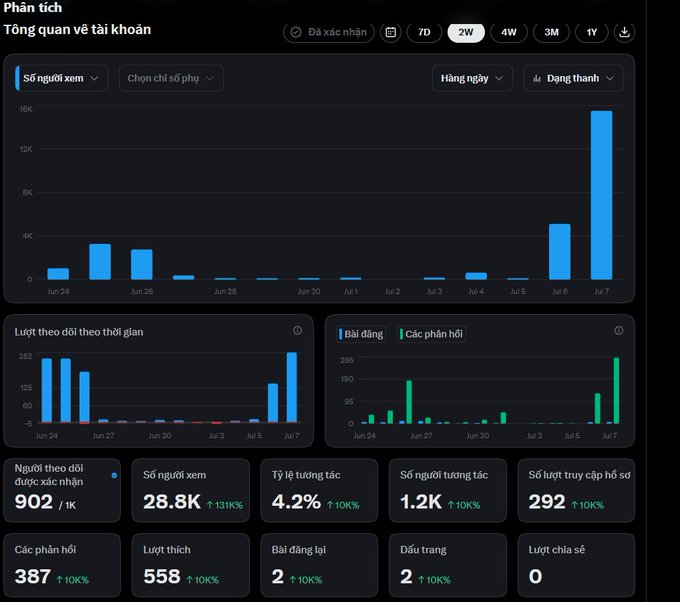The height and width of the screenshot is (602, 680).
Task: Open the Số người xem metric dropdown
Action: [x=61, y=79]
